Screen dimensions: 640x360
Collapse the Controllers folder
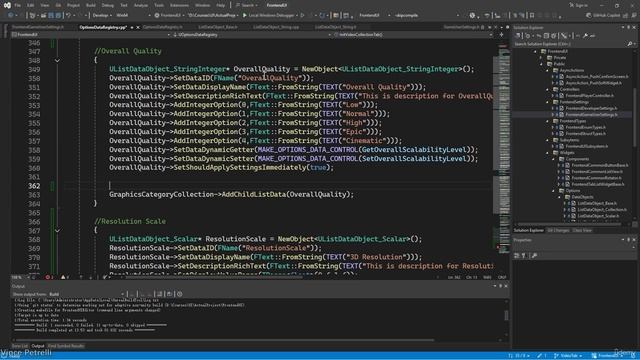pyautogui.click(x=548, y=89)
